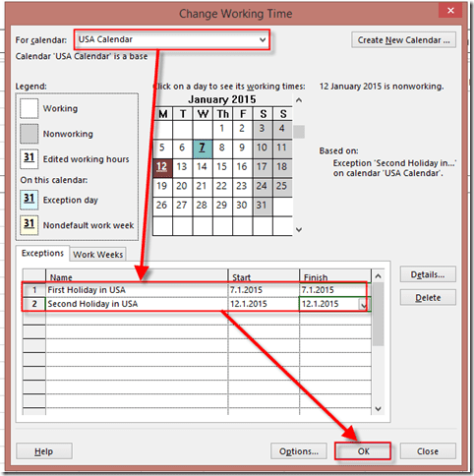474x476 pixels.
Task: Click the Details button
Action: pyautogui.click(x=428, y=274)
